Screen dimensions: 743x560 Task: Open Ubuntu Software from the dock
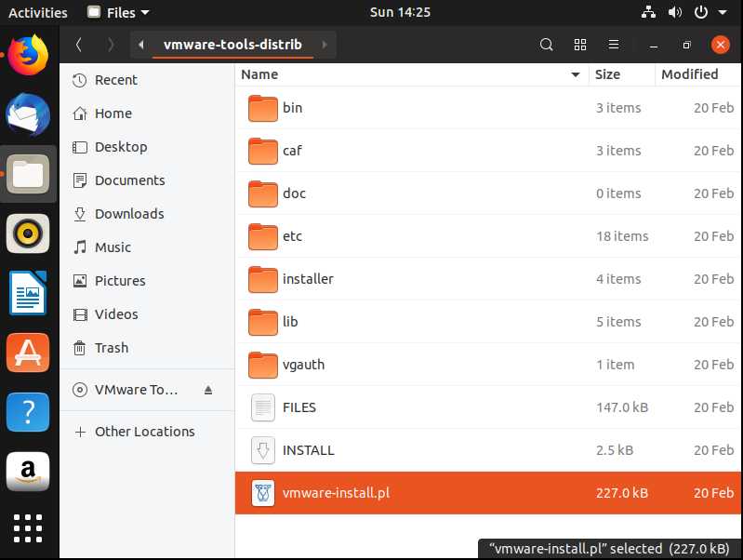point(28,353)
